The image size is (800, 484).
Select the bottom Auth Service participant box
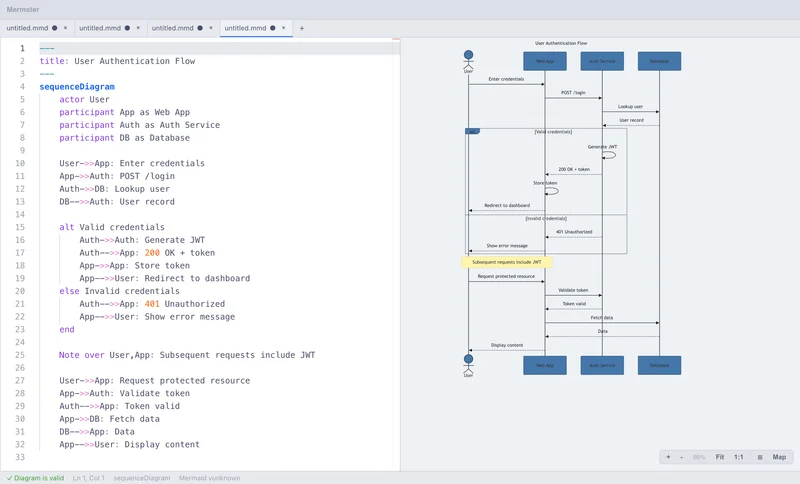602,365
